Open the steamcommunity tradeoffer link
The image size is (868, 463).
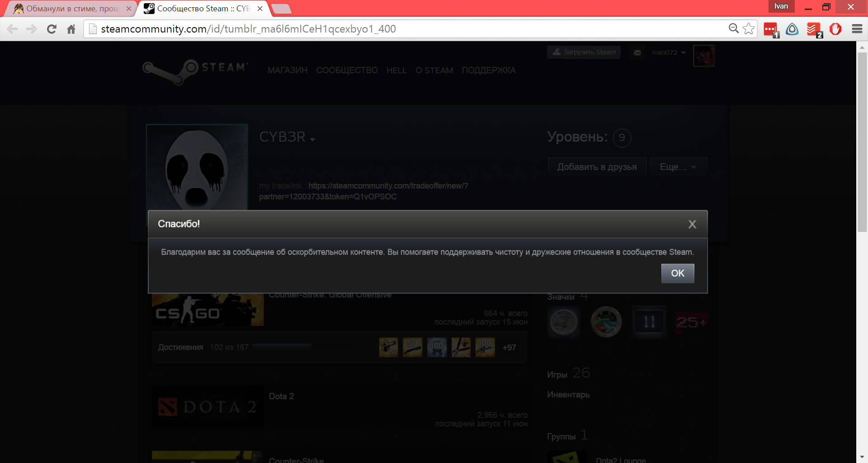click(x=363, y=191)
